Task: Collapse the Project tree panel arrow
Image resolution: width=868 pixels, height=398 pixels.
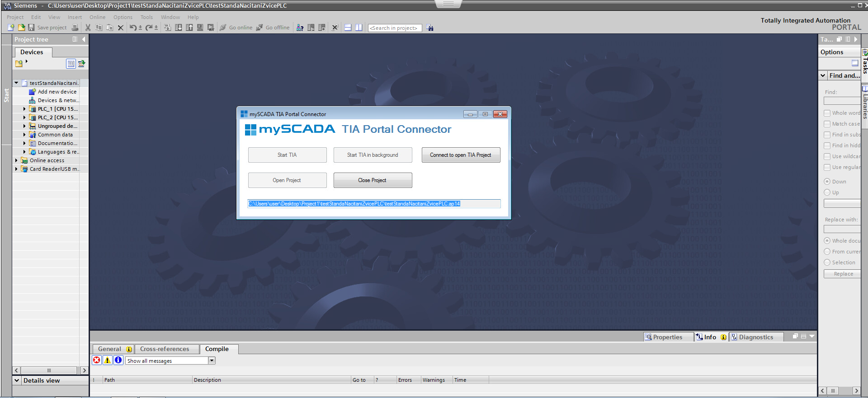Action: (x=84, y=39)
